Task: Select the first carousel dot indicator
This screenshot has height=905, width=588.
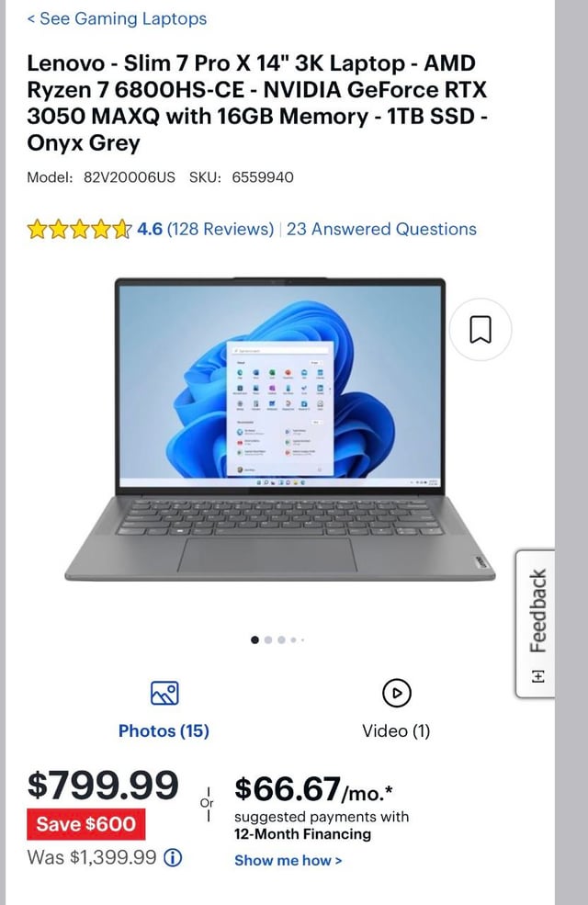Action: pyautogui.click(x=255, y=639)
